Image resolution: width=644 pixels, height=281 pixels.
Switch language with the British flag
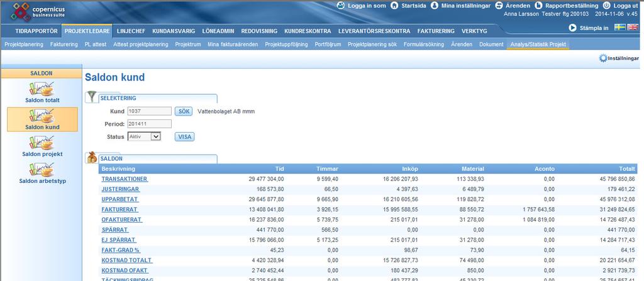click(x=633, y=28)
